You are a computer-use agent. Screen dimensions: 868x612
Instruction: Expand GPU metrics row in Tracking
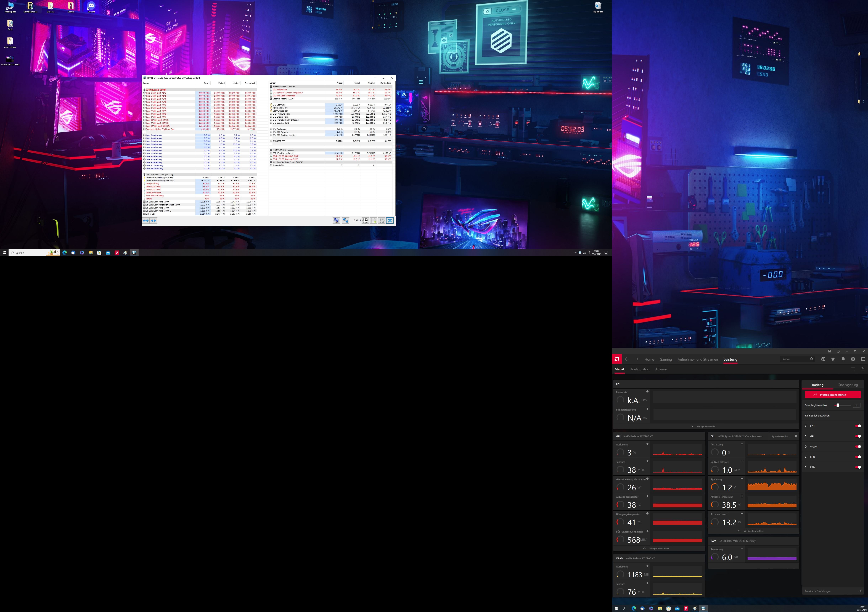(x=806, y=436)
